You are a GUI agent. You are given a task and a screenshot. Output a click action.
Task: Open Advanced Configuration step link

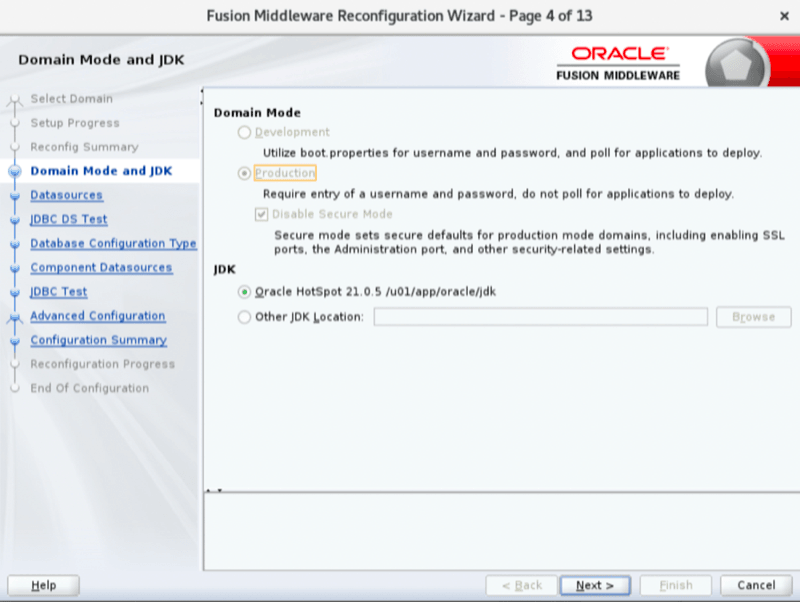coord(97,316)
